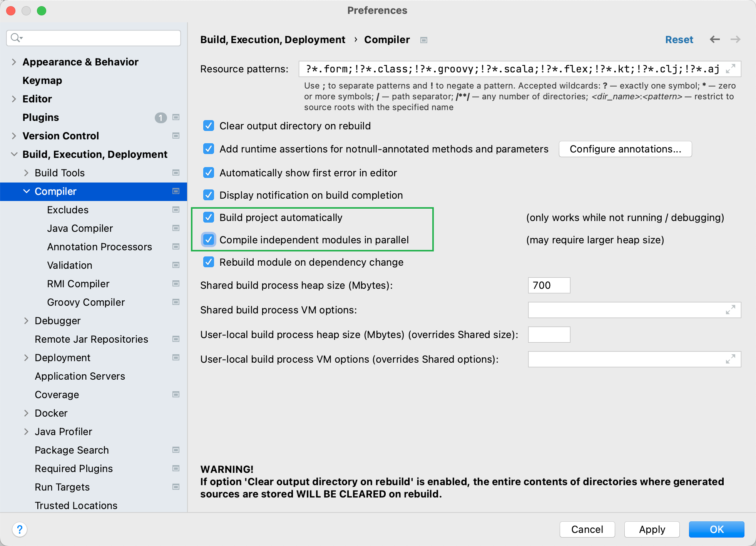Click Configure annotations button
756x546 pixels.
tap(625, 149)
